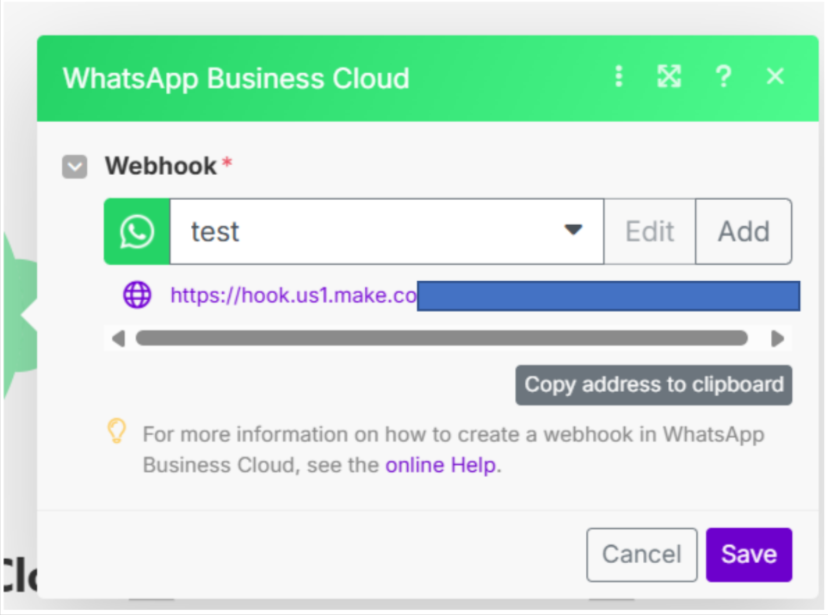Expand dialog with the fullscreen arrows icon
828x615 pixels.
pos(669,77)
